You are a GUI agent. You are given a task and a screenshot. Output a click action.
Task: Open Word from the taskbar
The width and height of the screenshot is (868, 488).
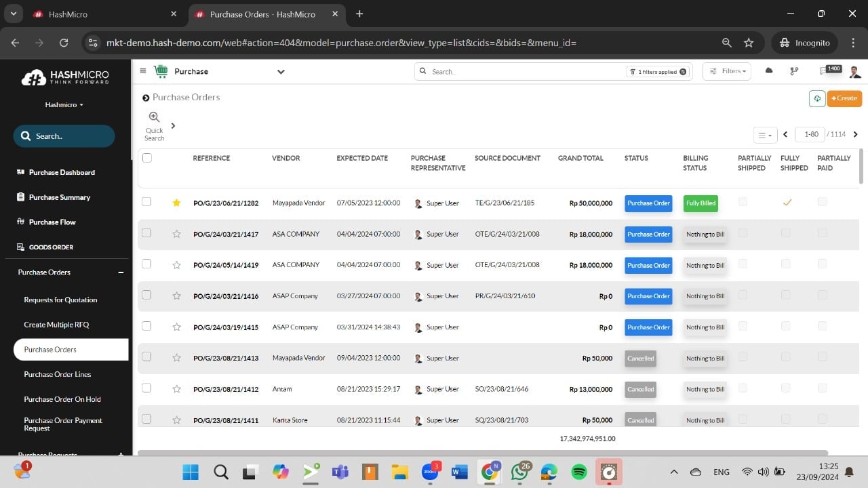459,472
